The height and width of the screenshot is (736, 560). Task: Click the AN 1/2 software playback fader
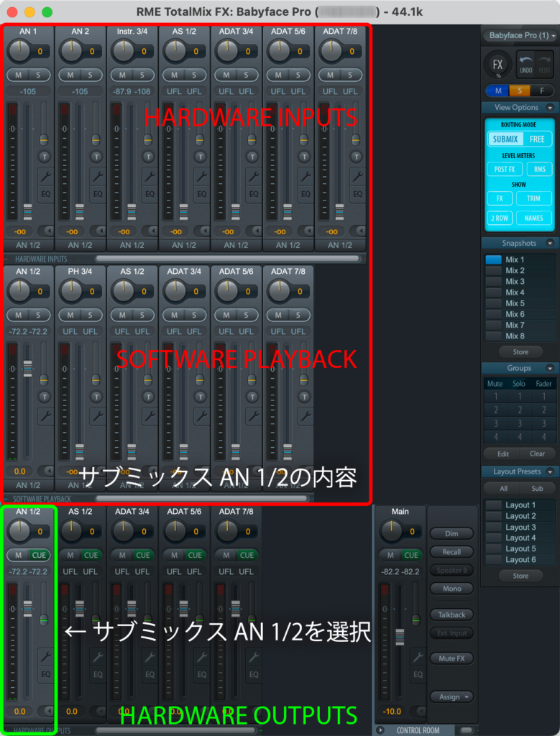click(x=28, y=369)
